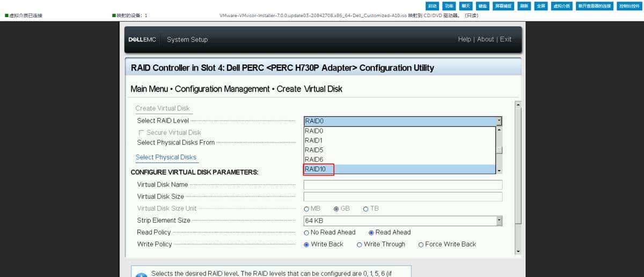Click the Create Virtual Disk link

click(162, 108)
